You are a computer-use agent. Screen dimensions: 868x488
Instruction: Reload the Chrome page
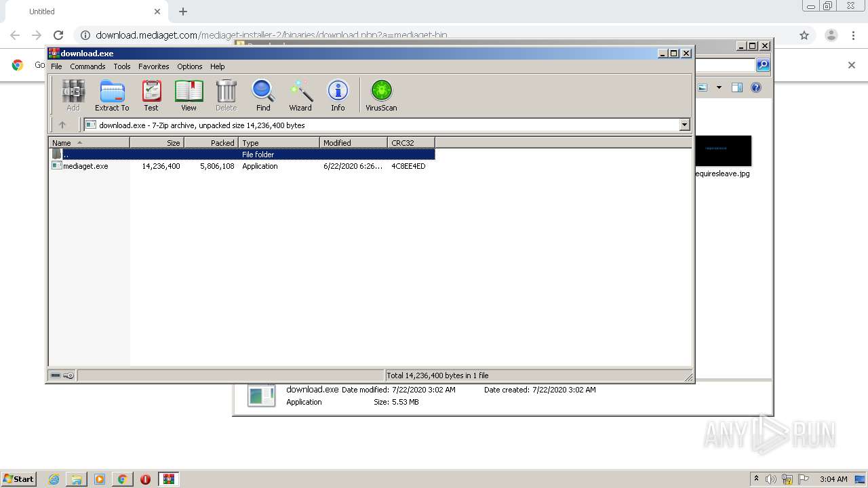click(58, 35)
